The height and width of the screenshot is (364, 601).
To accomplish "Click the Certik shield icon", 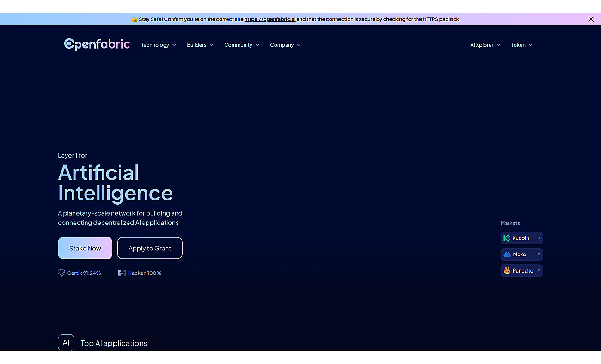I will [x=61, y=273].
